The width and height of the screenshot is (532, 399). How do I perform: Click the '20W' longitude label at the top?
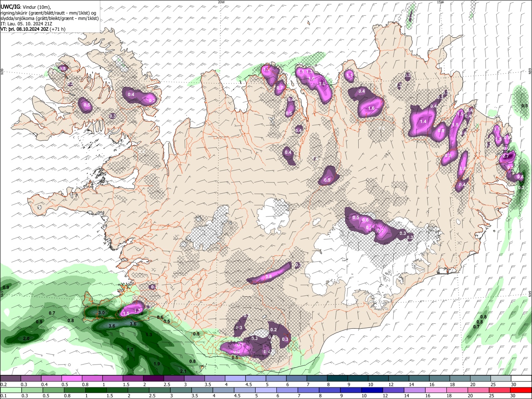click(x=221, y=2)
